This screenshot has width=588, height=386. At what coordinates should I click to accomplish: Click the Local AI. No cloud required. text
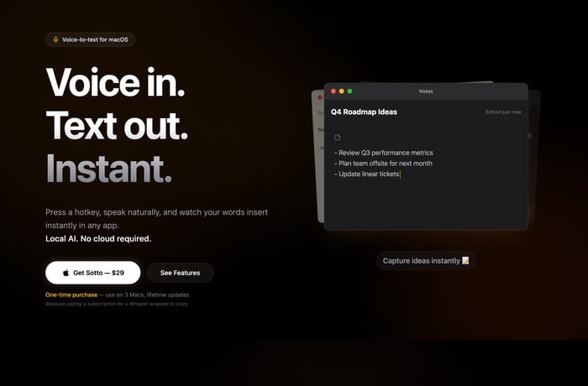[98, 238]
